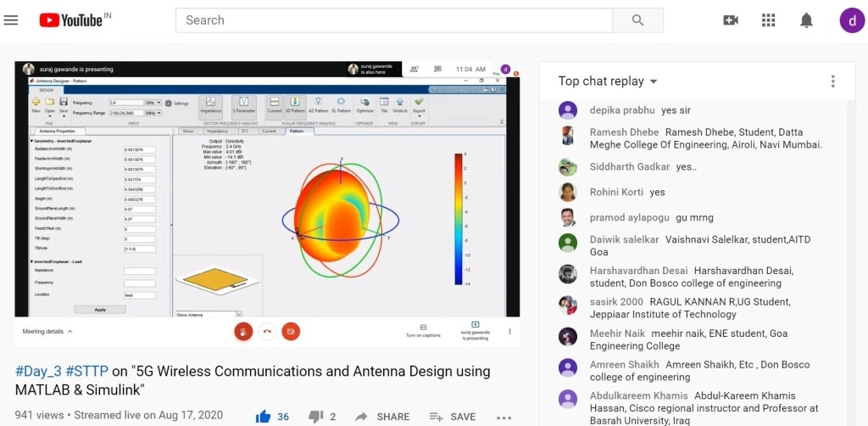Select the EL Pattern button

tap(341, 104)
